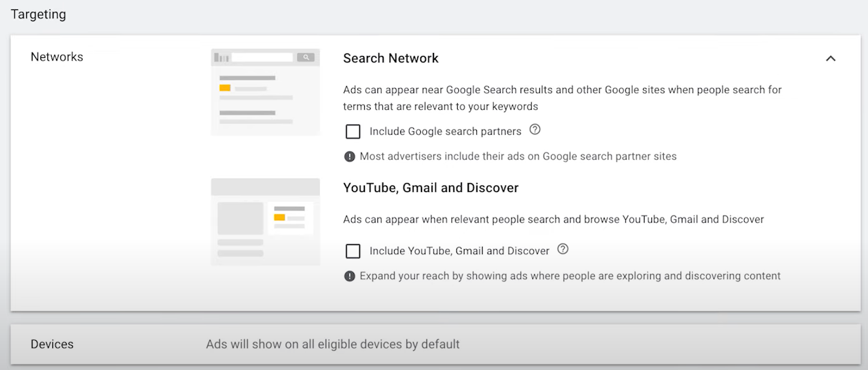This screenshot has width=868, height=370.
Task: Click 'Most advertisers include their ads' note
Action: coord(518,156)
